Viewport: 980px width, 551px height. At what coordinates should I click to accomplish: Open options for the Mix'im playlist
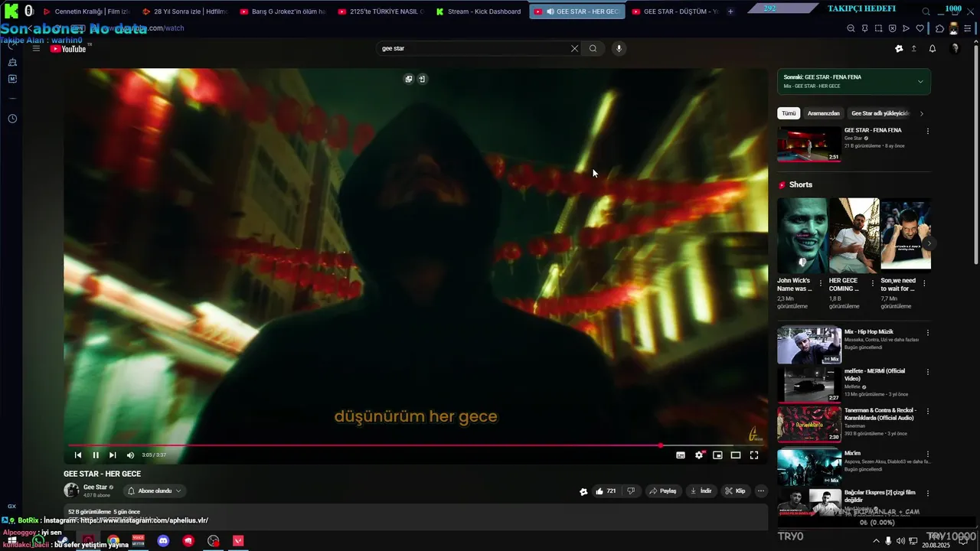pyautogui.click(x=928, y=454)
